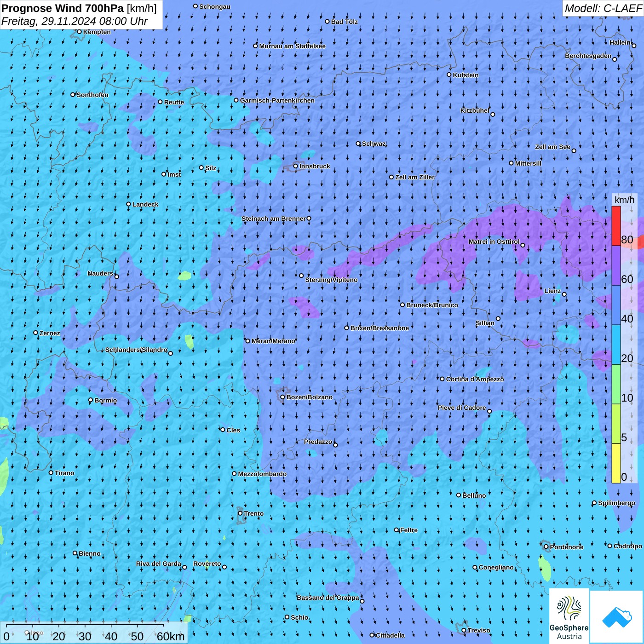
Task: Click the yellow 0-5 km/h legend color
Action: [x=616, y=463]
